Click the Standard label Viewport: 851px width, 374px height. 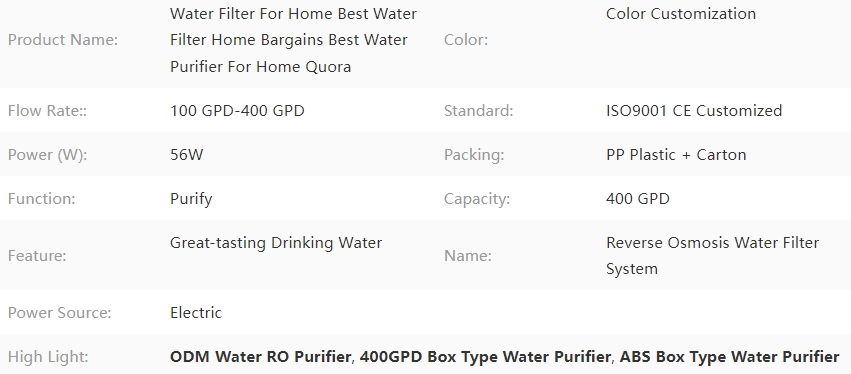tap(479, 111)
